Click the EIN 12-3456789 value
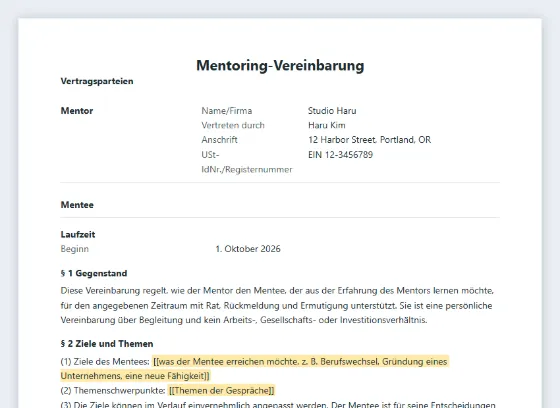Screen dimensions: 560x408 340,155
